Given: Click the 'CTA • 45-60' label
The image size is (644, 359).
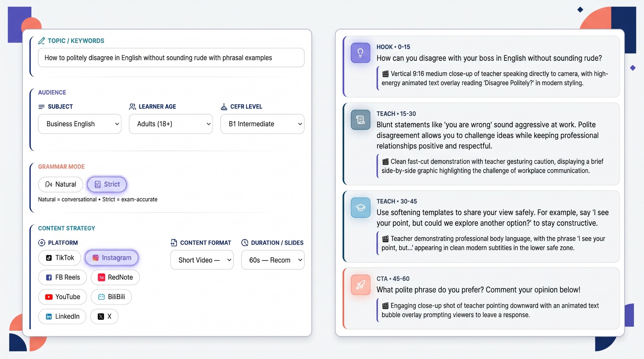Looking at the screenshot, I should pyautogui.click(x=393, y=279).
